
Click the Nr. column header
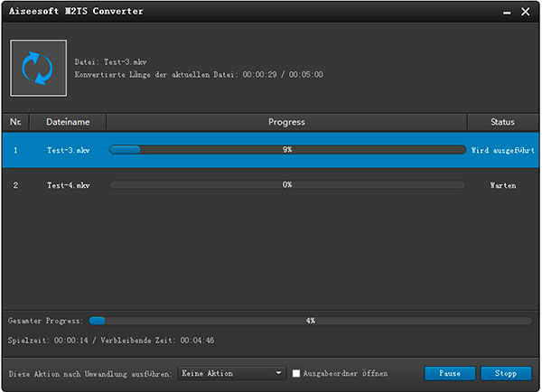pyautogui.click(x=15, y=122)
